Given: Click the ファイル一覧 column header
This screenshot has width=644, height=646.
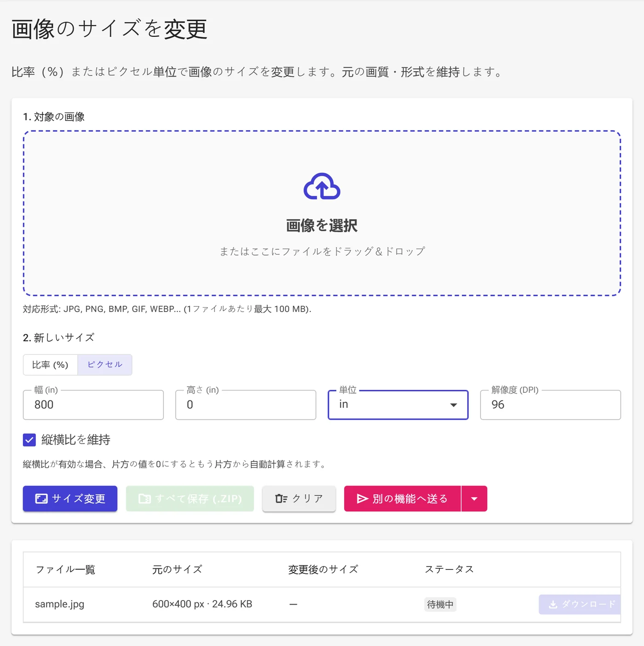Looking at the screenshot, I should (65, 569).
